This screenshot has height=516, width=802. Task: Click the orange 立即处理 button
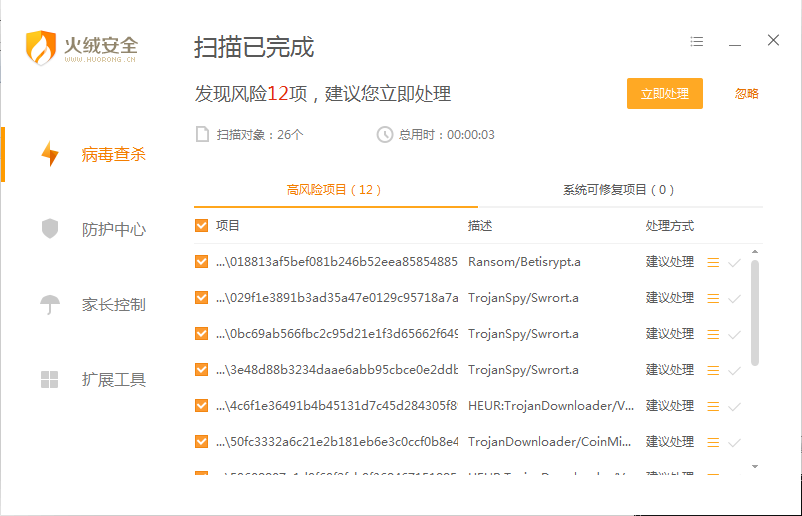pyautogui.click(x=665, y=94)
